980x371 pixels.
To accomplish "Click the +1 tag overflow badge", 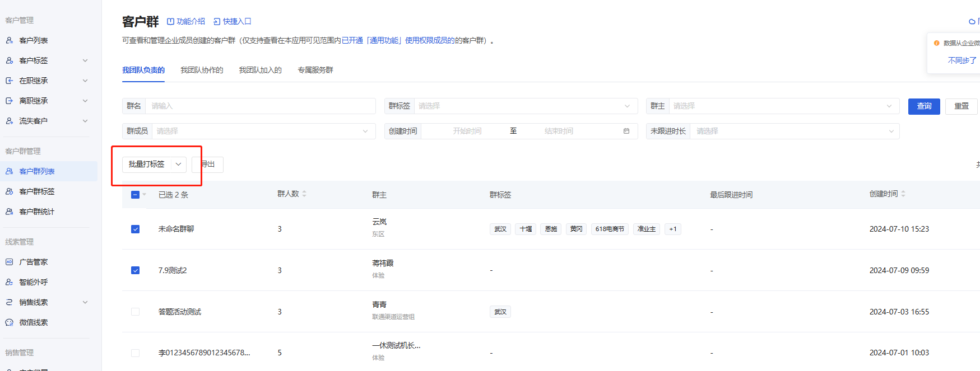I will tap(673, 229).
